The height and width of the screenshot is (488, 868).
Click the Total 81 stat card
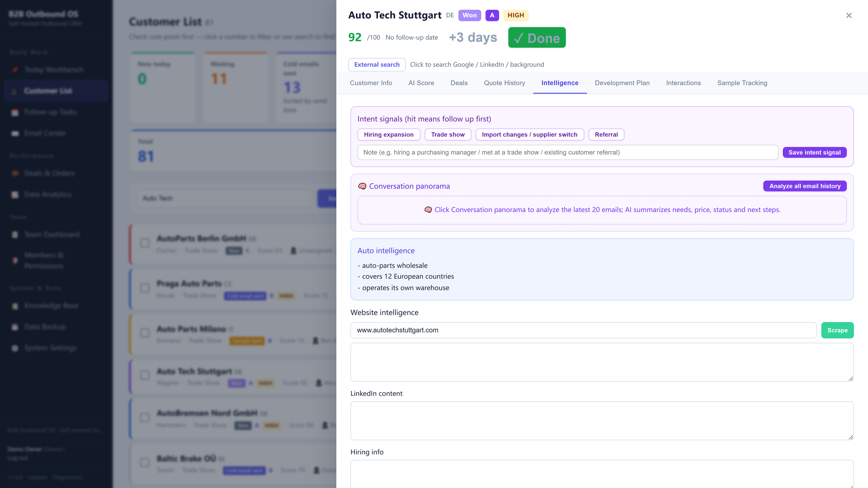[x=234, y=150]
